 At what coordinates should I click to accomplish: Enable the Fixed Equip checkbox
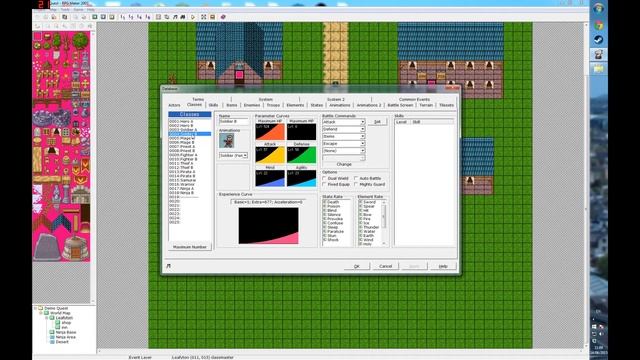coord(324,184)
